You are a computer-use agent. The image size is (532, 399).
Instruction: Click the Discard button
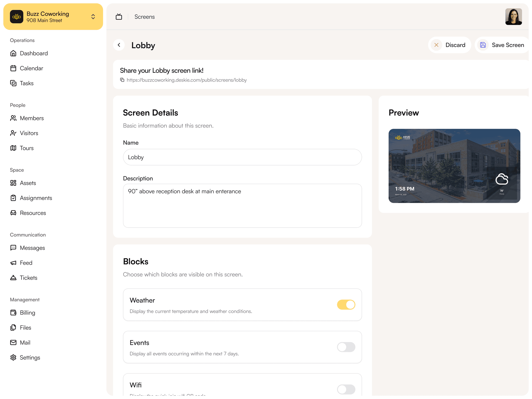coord(449,45)
